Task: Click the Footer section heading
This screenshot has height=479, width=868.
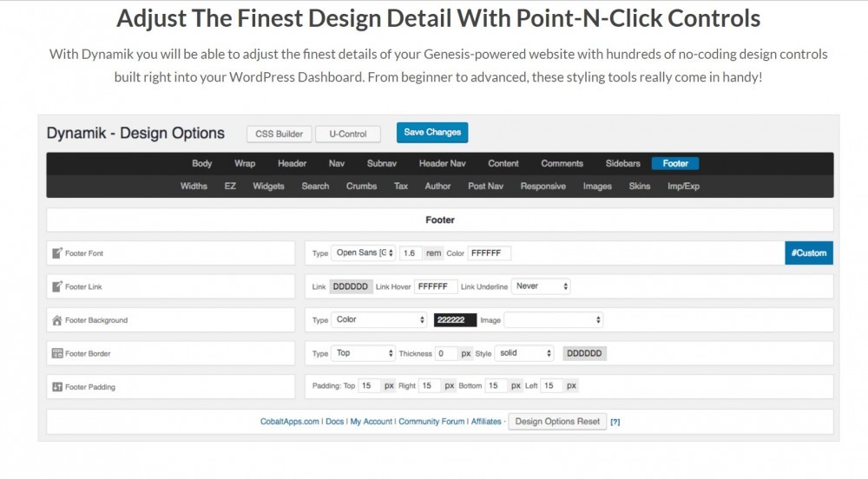Action: [x=440, y=220]
